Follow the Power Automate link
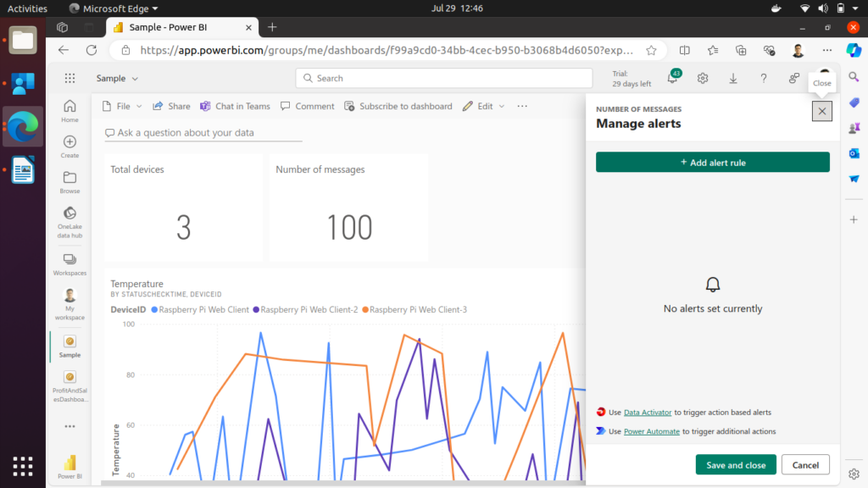Screen dimensions: 868x488 point(651,431)
